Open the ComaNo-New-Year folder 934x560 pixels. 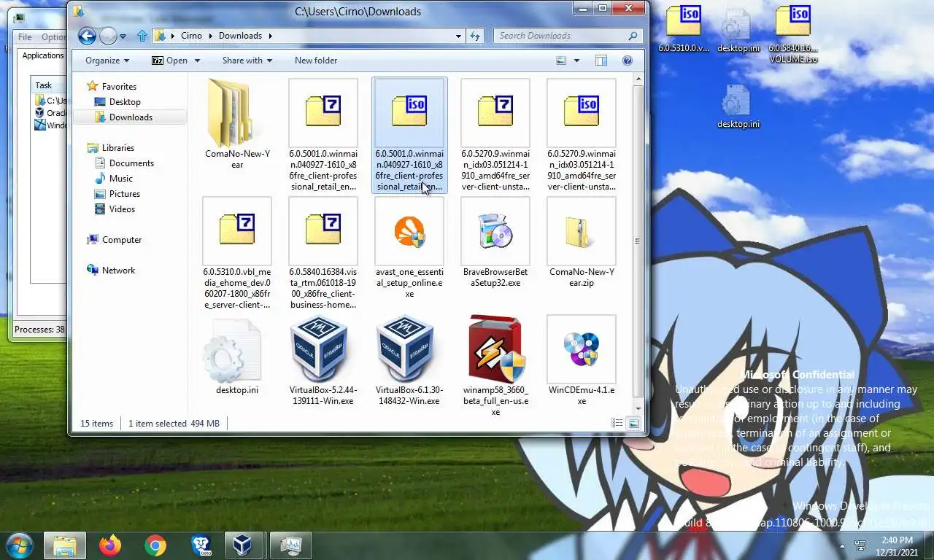point(237,124)
